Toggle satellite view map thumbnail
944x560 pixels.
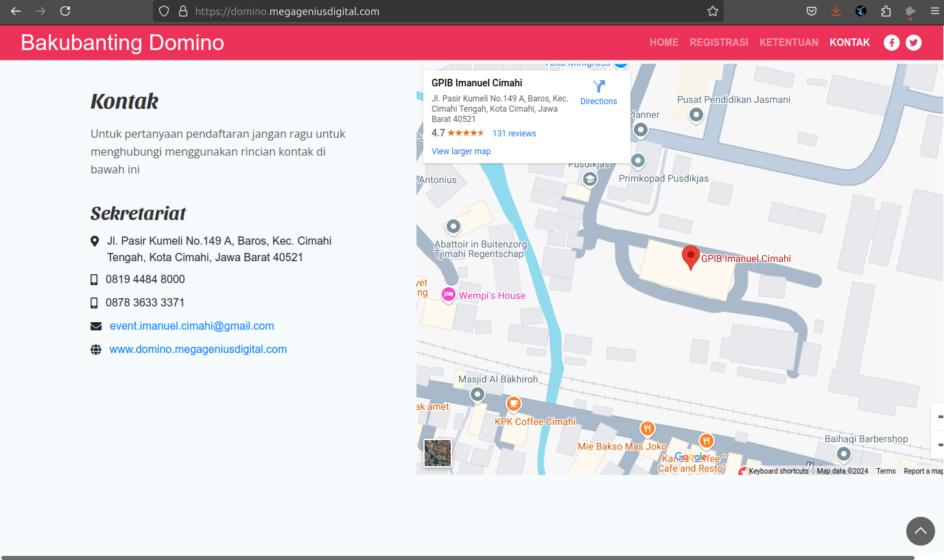point(438,453)
